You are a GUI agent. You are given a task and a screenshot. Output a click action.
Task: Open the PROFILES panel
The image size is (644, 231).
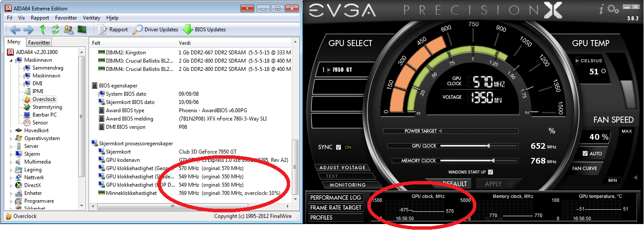click(x=336, y=218)
